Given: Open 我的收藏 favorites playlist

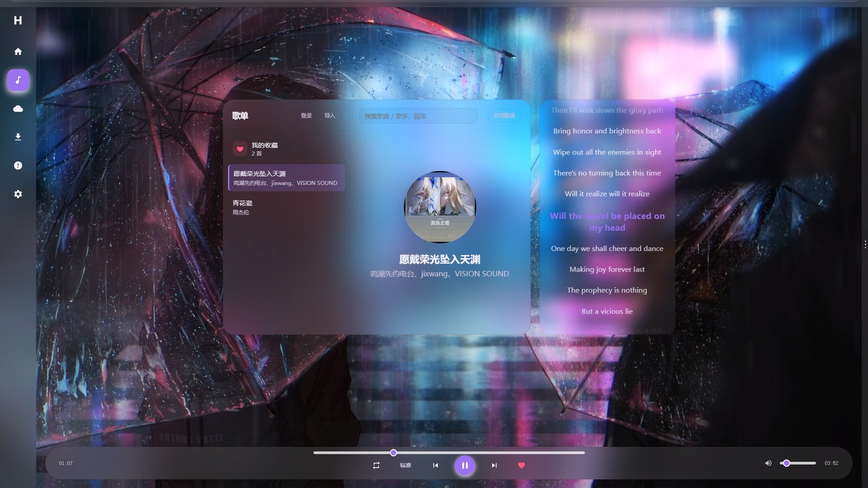Looking at the screenshot, I should coord(286,149).
